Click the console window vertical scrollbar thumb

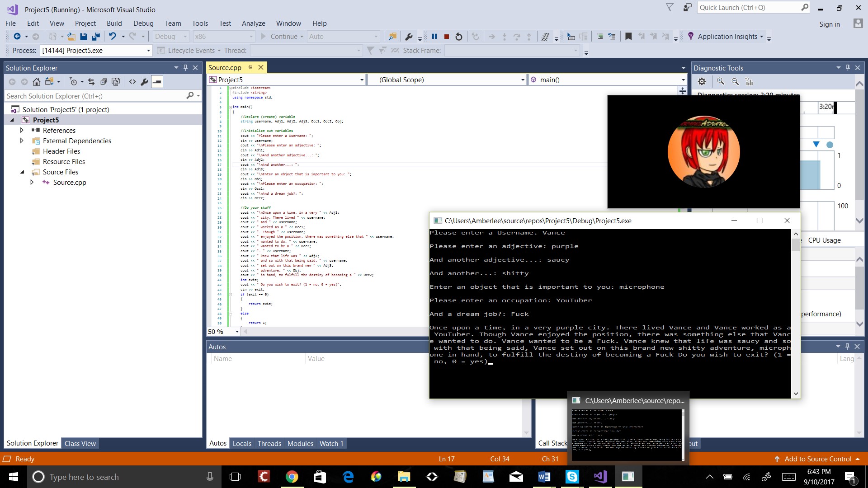click(x=796, y=244)
